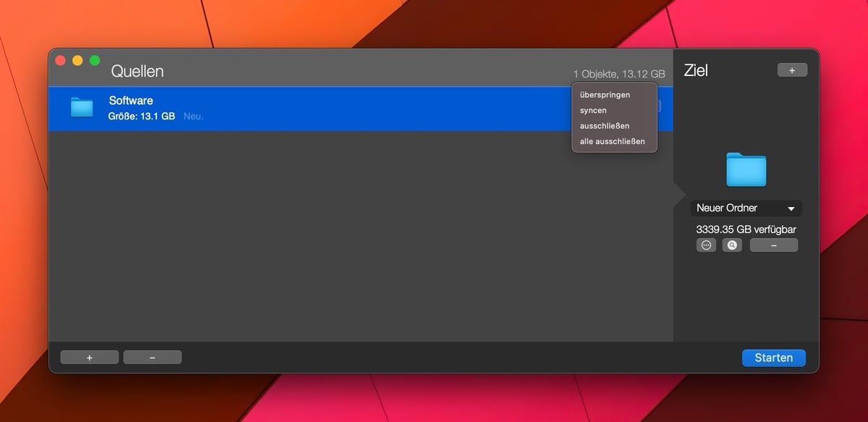Minimize the window using yellow button
The height and width of the screenshot is (422, 868).
click(x=77, y=61)
